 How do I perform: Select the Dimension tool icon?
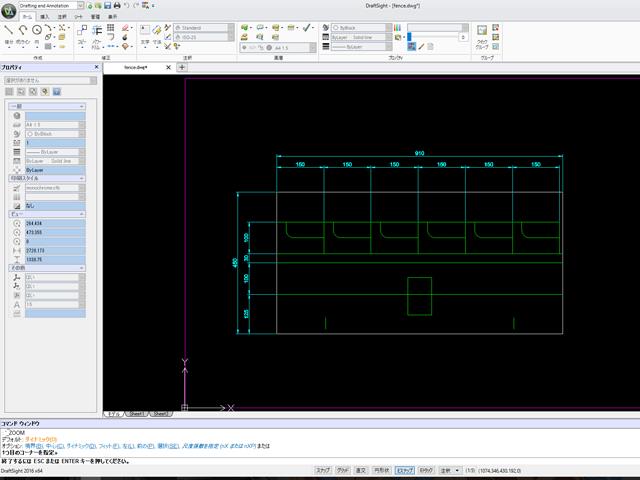coord(157,30)
